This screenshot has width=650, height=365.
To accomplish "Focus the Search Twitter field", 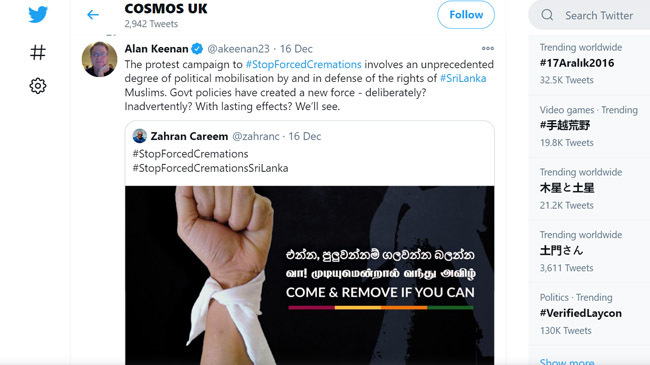I will pos(591,15).
